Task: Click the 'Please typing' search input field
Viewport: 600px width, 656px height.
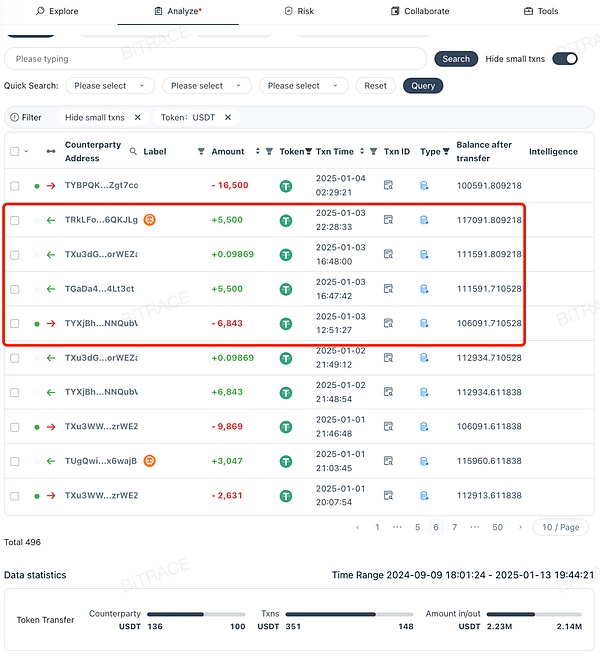Action: [x=215, y=59]
